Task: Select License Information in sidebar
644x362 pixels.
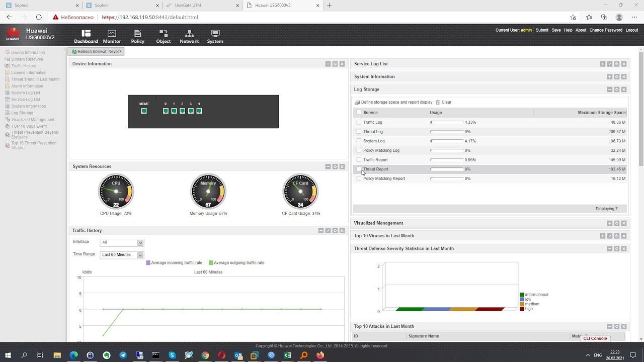Action: 29,73
